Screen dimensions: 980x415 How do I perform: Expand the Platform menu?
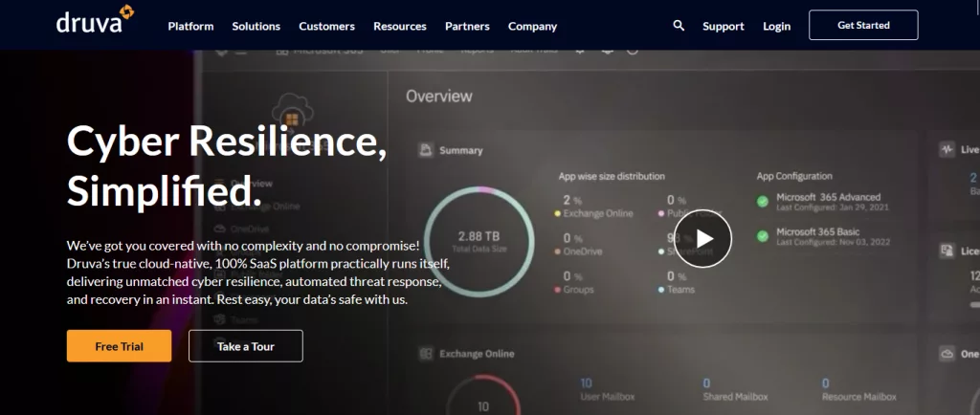click(x=190, y=26)
